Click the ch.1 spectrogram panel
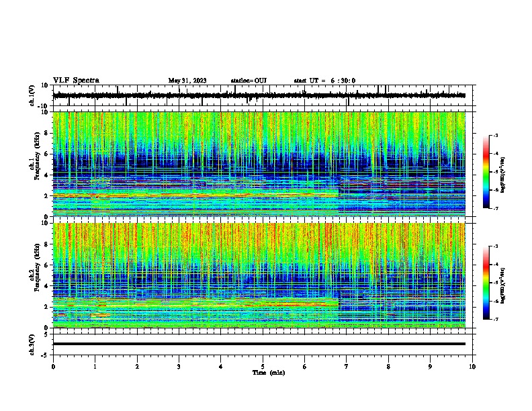 [x=259, y=164]
